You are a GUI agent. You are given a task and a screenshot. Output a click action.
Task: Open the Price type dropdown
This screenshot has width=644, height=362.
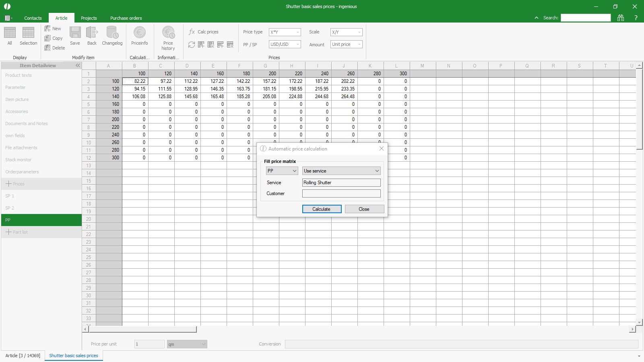point(285,32)
